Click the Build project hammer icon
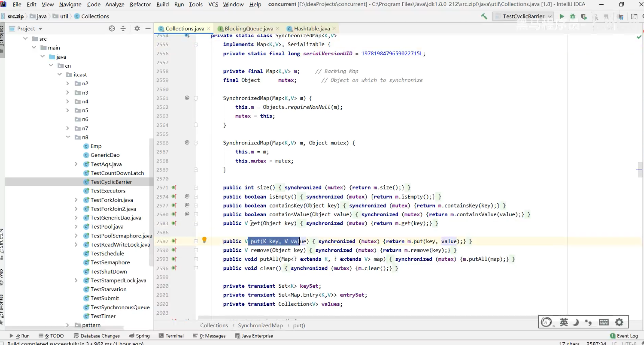 click(484, 16)
